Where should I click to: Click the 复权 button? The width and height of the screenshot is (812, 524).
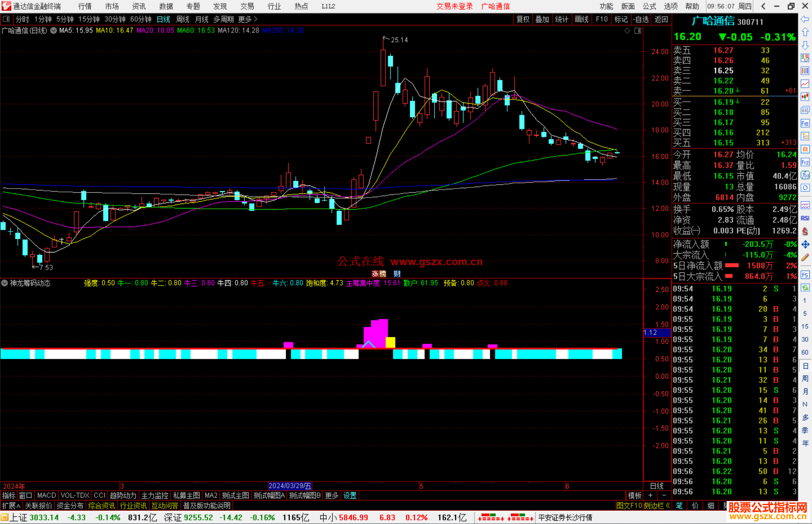pyautogui.click(x=523, y=19)
